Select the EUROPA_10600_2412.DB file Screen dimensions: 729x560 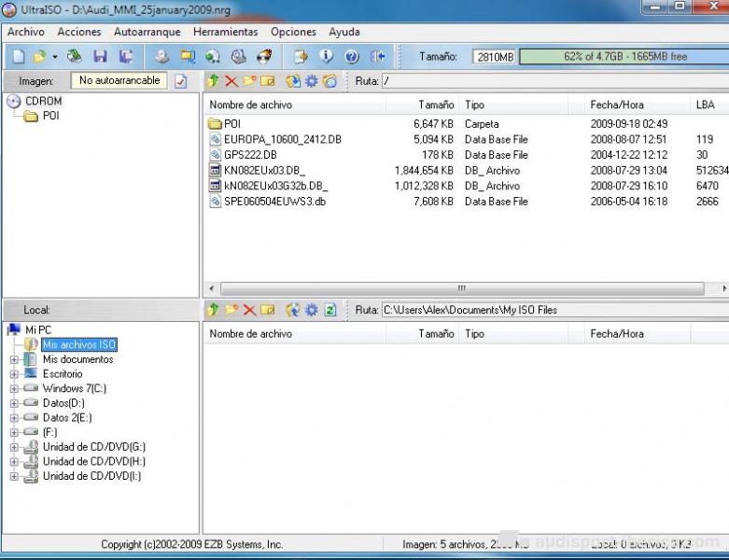(x=282, y=139)
